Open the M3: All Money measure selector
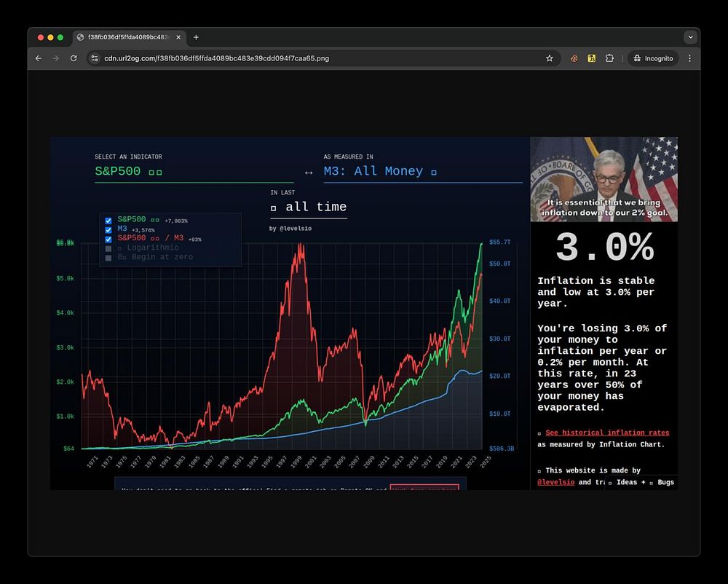 (x=423, y=171)
